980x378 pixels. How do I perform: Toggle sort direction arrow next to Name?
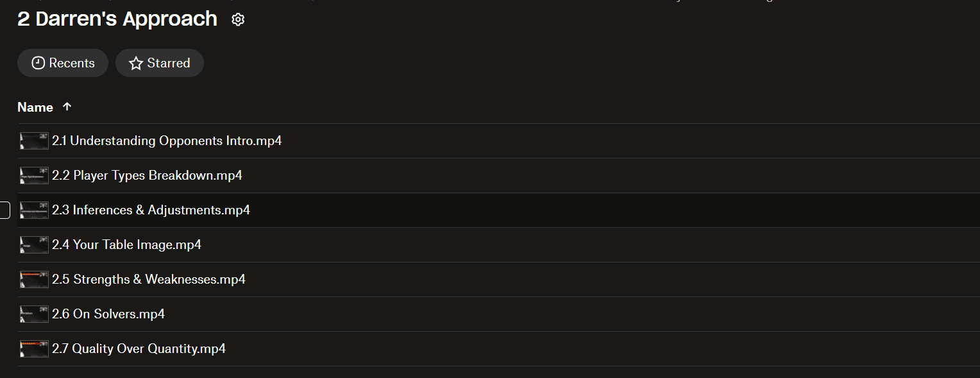click(x=67, y=107)
